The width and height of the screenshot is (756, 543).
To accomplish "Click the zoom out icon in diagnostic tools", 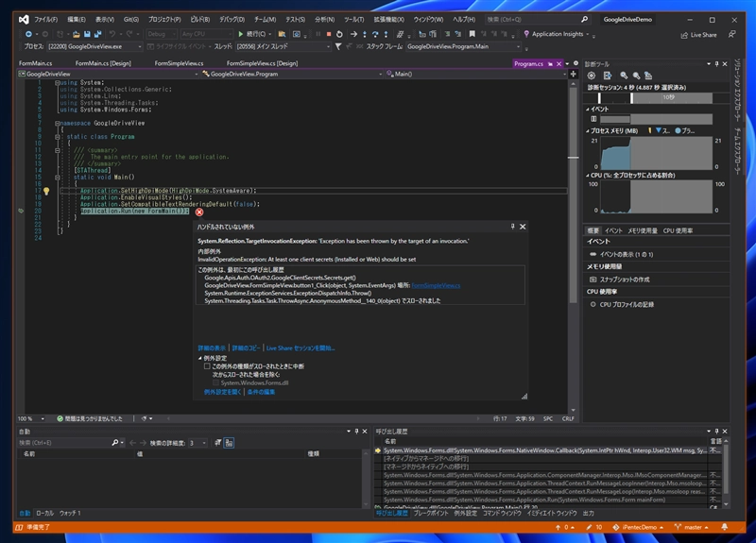I will 636,76.
